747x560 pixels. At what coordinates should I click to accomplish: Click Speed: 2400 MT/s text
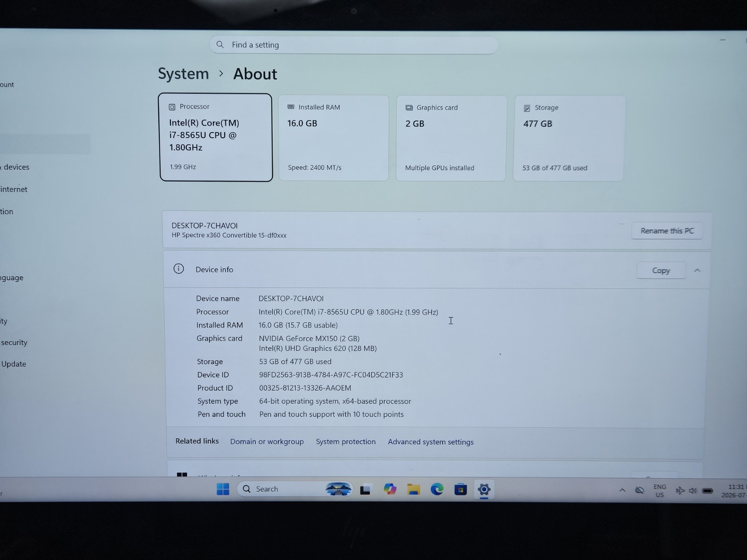(x=315, y=168)
